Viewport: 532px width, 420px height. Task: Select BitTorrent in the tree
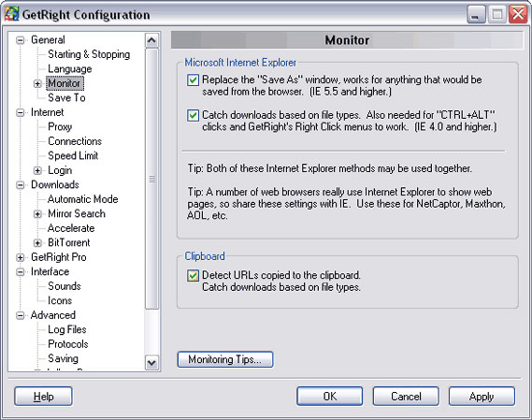pos(69,243)
